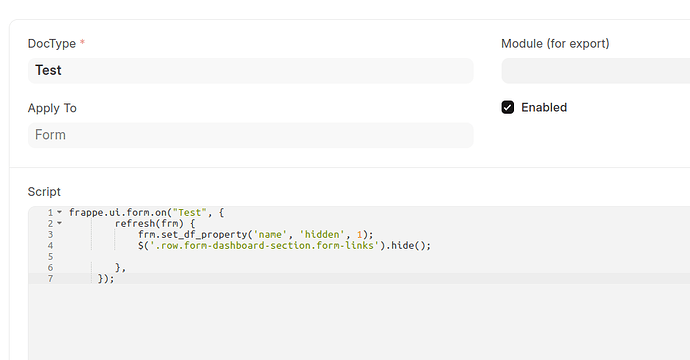The height and width of the screenshot is (360, 690).
Task: Click the "Test" string in line 1
Action: 189,213
